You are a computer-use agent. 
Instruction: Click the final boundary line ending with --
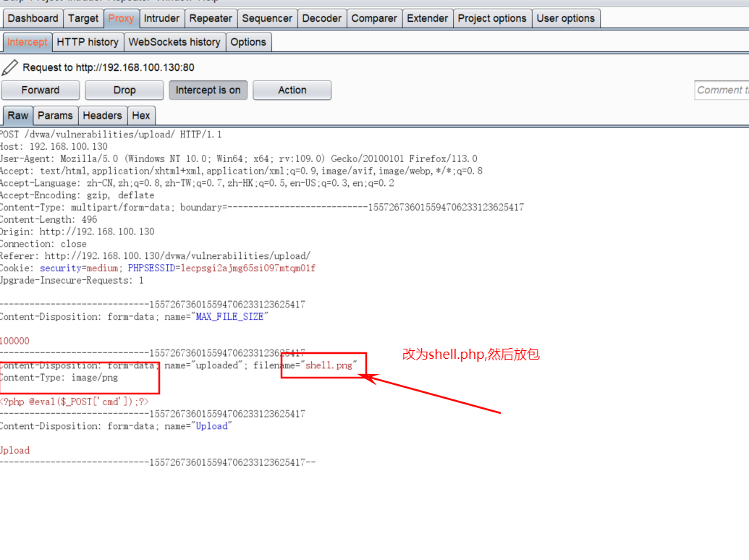point(158,462)
